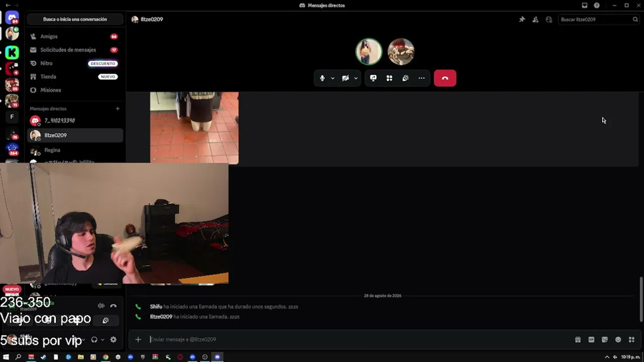
Task: Click Iltze0209 name in chat header
Action: click(152, 19)
